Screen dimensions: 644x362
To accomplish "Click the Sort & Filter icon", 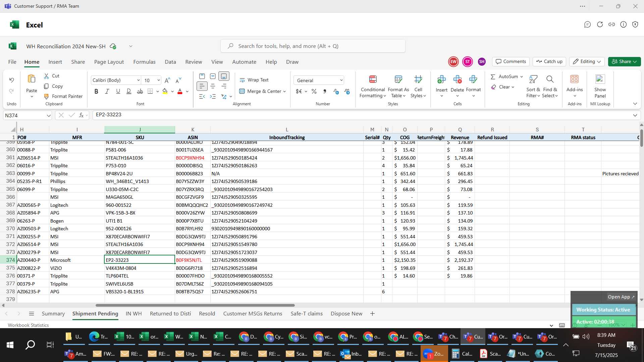I will click(533, 79).
